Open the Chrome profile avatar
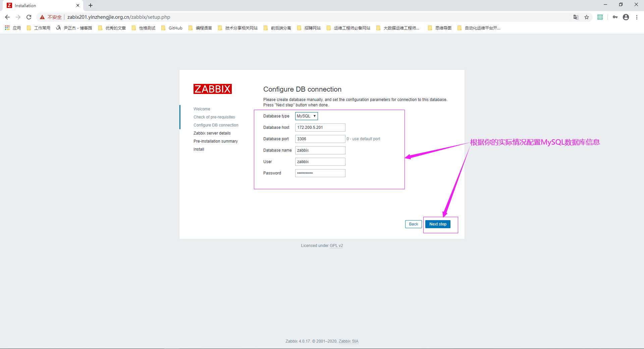Image resolution: width=644 pixels, height=349 pixels. pos(626,17)
